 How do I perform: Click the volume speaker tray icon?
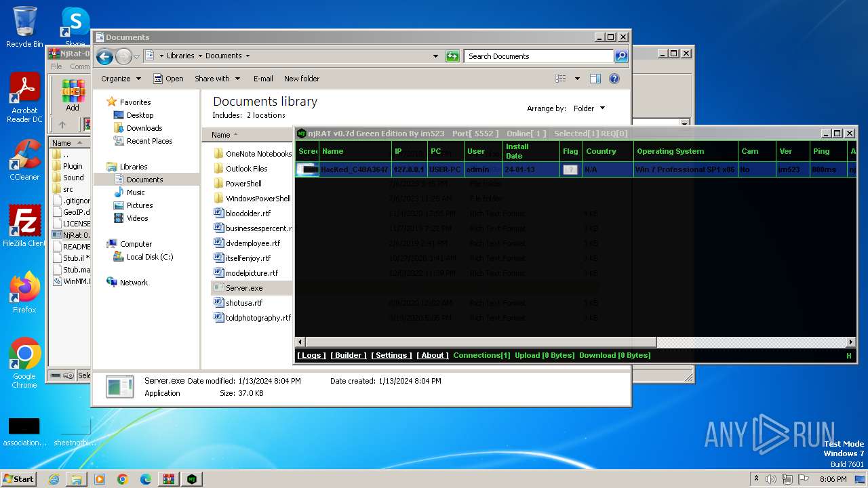pos(771,479)
